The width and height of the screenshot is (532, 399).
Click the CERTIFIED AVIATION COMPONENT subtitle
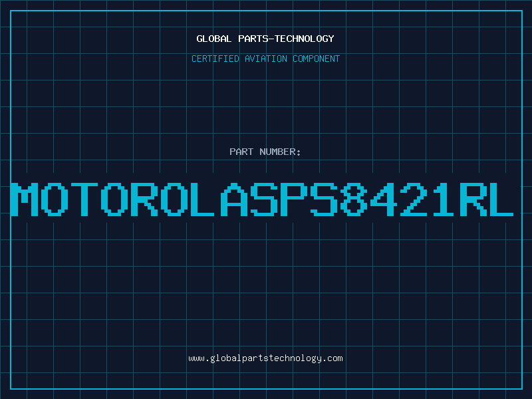point(265,59)
